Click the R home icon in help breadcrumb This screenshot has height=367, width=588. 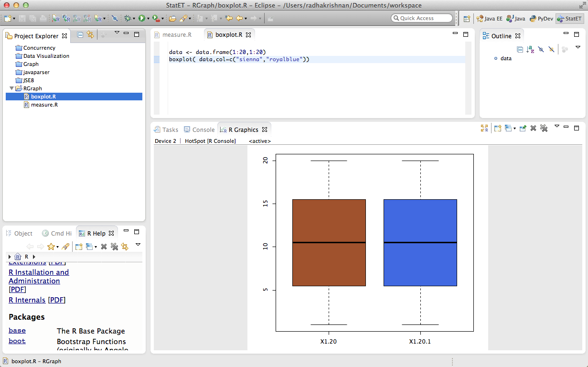click(x=18, y=257)
